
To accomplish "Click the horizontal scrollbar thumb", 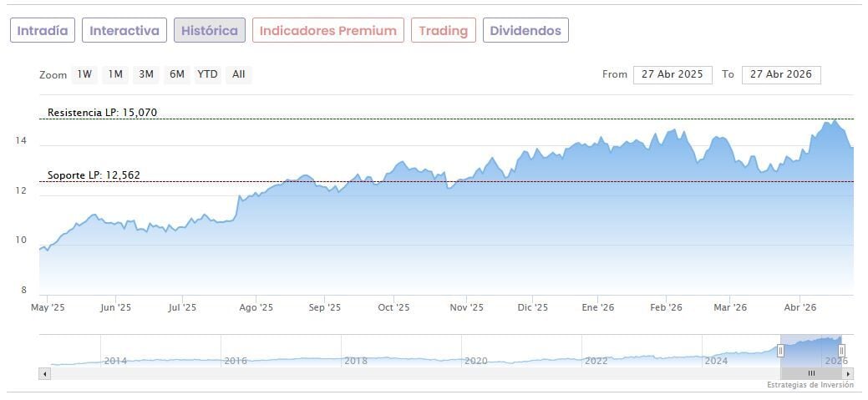I will 810,373.
